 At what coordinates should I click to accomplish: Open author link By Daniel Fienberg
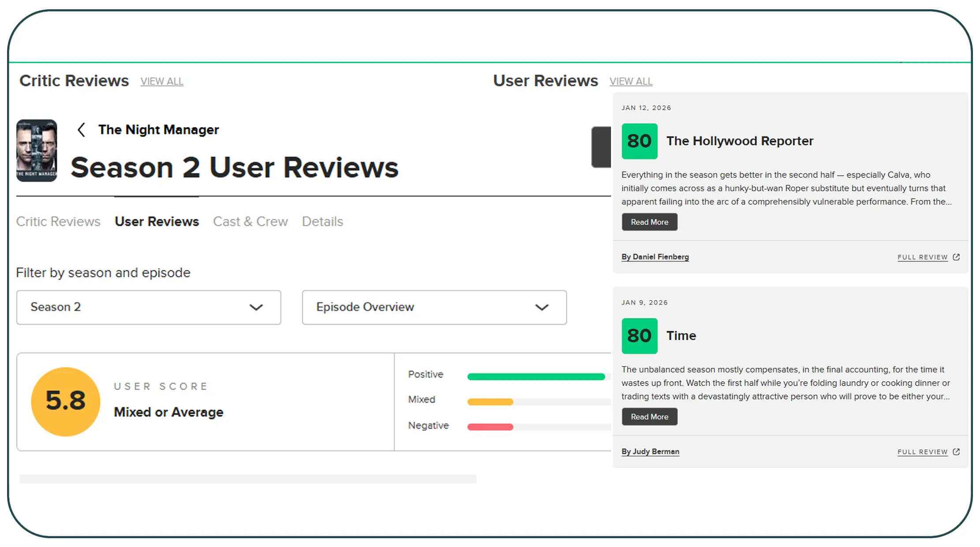[x=655, y=257]
